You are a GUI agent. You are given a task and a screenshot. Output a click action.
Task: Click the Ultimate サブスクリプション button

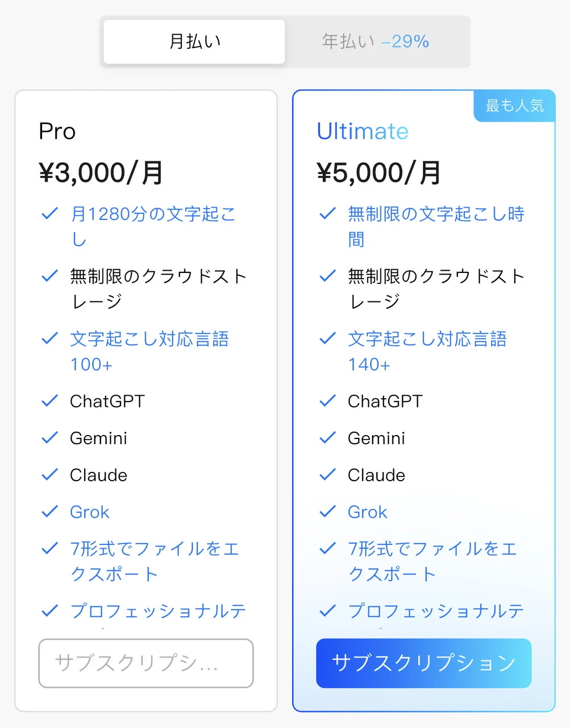coord(423,663)
